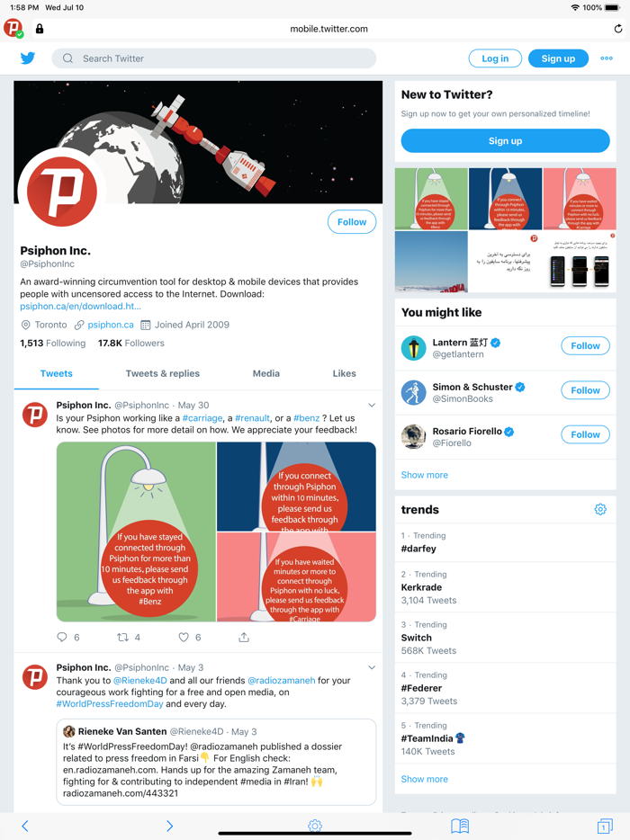The width and height of the screenshot is (630, 840).
Task: Show more suggestions under You might like
Action: 424,474
